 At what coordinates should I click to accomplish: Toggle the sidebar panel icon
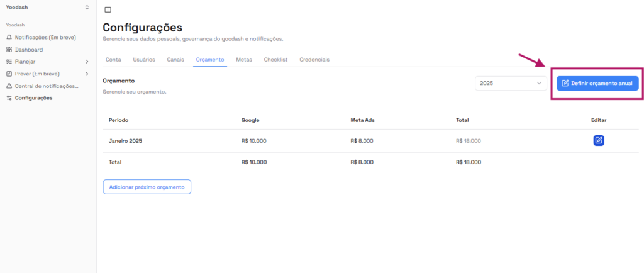(x=108, y=9)
